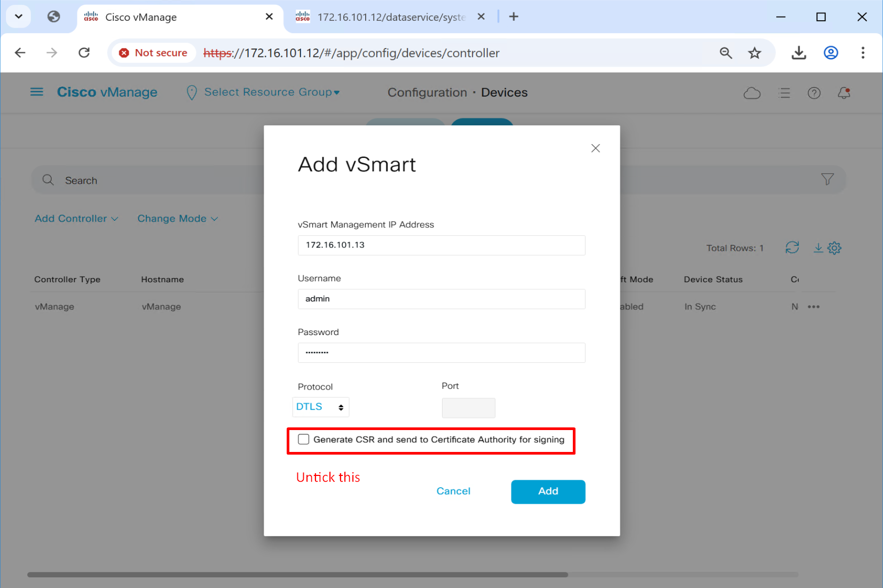Toggle Generate CSR checkbox
This screenshot has height=588, width=883.
pyautogui.click(x=304, y=440)
